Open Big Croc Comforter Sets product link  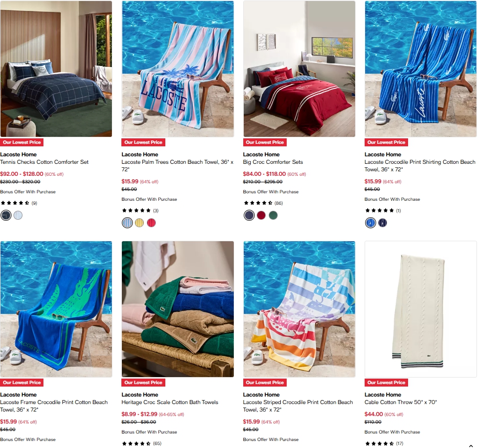tap(273, 162)
